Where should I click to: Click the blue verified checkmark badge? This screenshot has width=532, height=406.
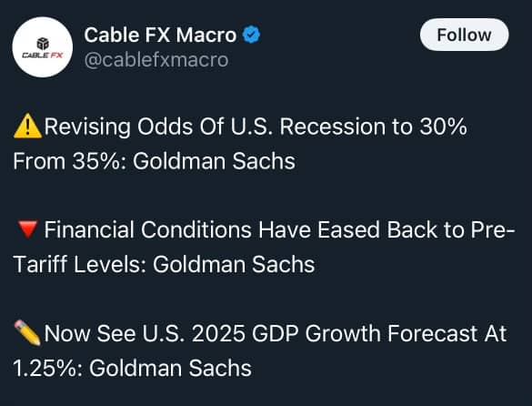251,35
